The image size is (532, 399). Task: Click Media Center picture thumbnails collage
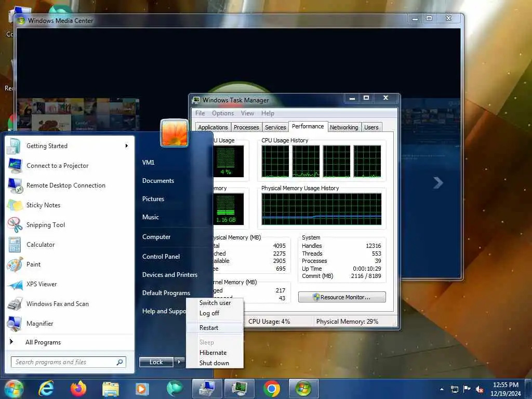pos(78,114)
